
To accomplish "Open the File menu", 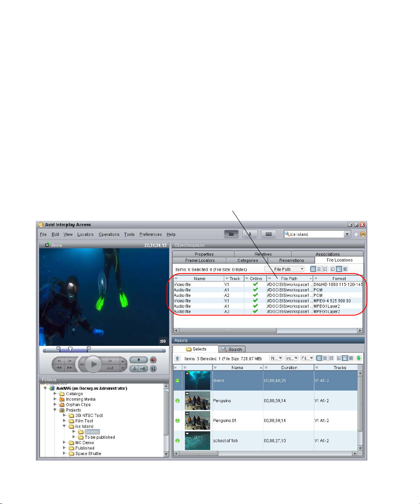I will pyautogui.click(x=43, y=234).
